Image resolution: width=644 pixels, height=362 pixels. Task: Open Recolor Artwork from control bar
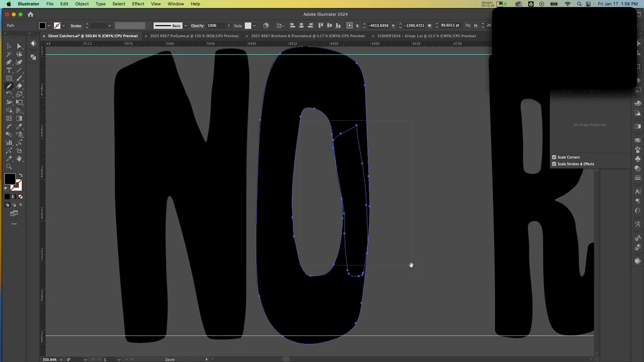tap(266, 26)
